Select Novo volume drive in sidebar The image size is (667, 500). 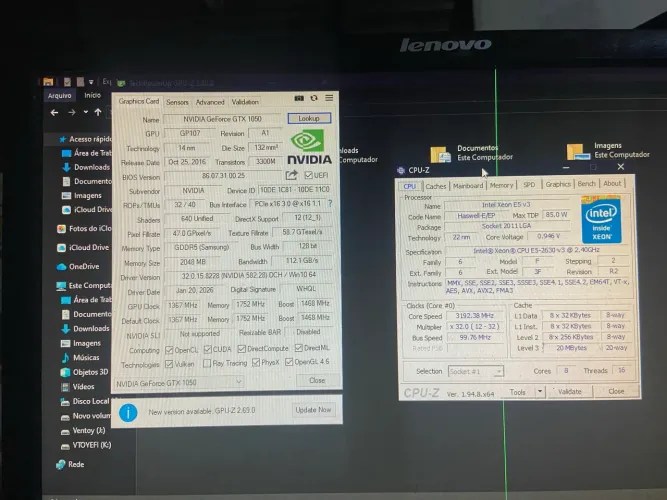[x=86, y=416]
